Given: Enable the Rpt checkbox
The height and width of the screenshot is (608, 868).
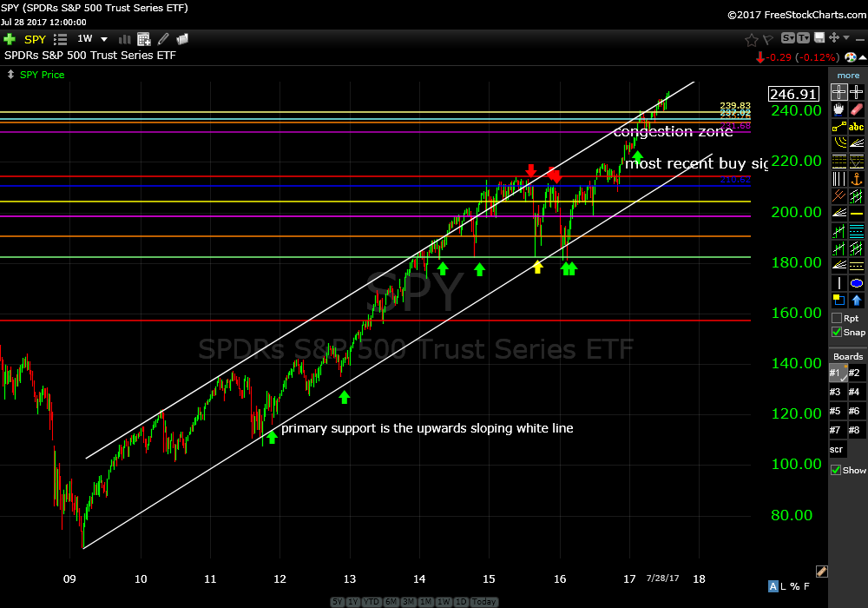Looking at the screenshot, I should [x=837, y=318].
